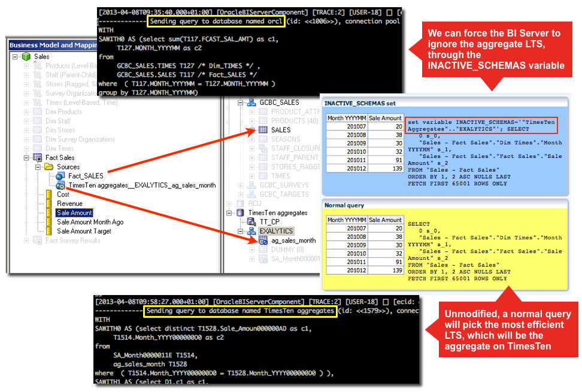582x392 pixels.
Task: Click the TimesTen aggregates source gear icon
Action: pos(60,186)
